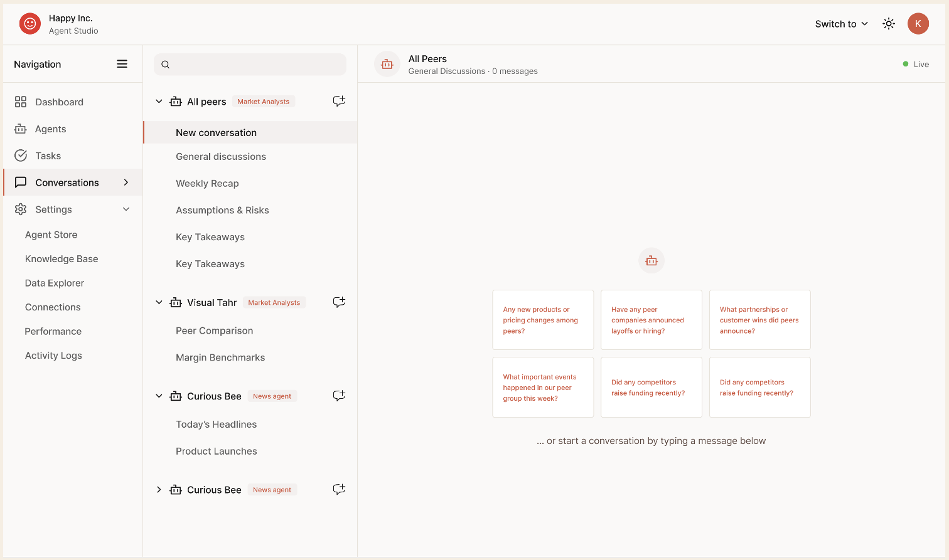
Task: Open the Switch to dropdown
Action: 840,23
